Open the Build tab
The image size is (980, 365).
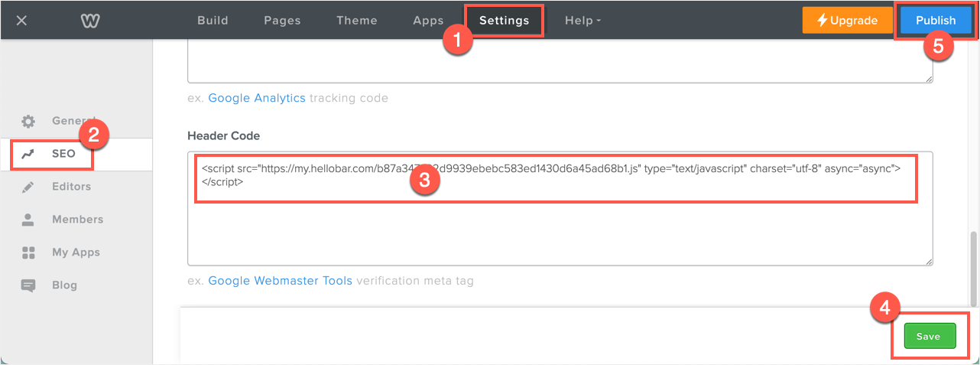213,21
